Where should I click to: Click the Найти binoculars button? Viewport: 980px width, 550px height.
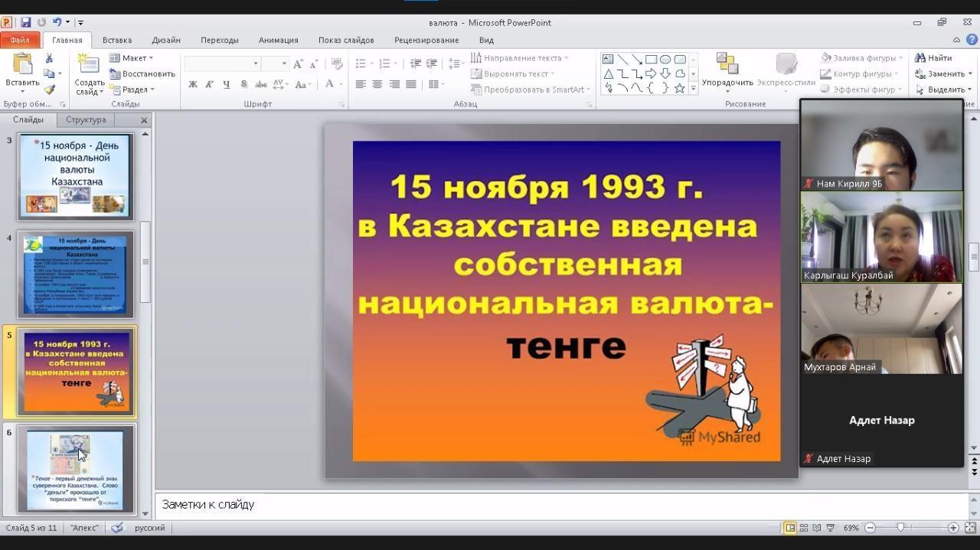tap(933, 58)
